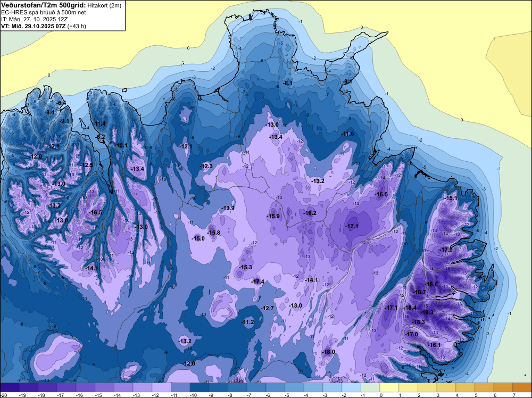Click the Veðurstofan/T2m 500grid title text
This screenshot has width=532, height=398.
43,5
